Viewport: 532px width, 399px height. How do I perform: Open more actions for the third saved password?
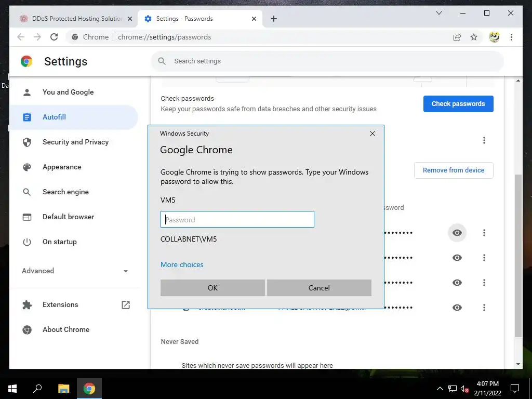[484, 283]
